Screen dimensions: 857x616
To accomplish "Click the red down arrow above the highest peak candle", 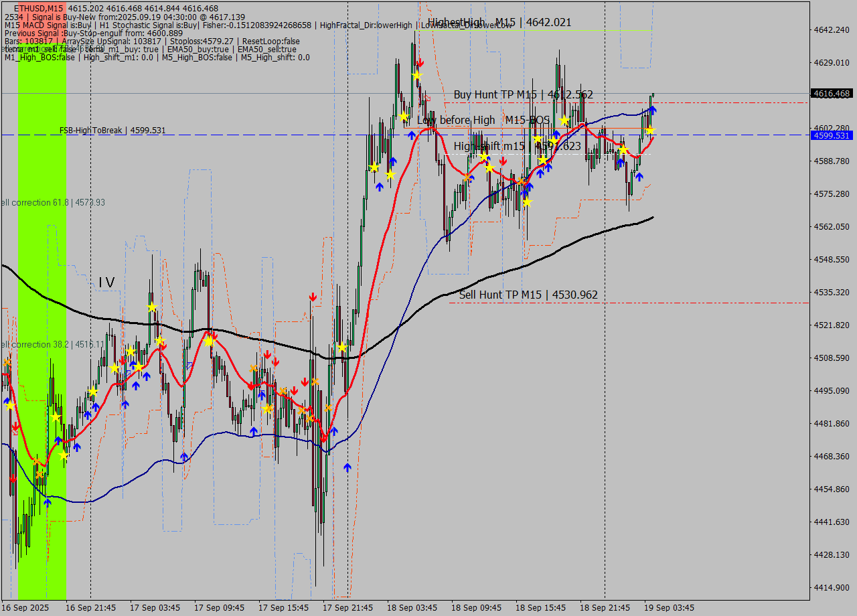I will 419,62.
